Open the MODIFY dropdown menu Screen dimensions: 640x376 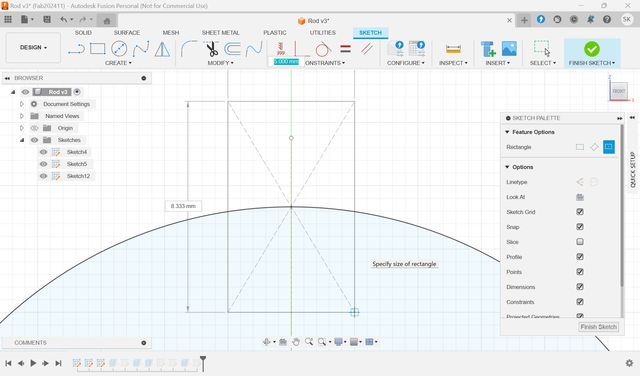[x=220, y=63]
